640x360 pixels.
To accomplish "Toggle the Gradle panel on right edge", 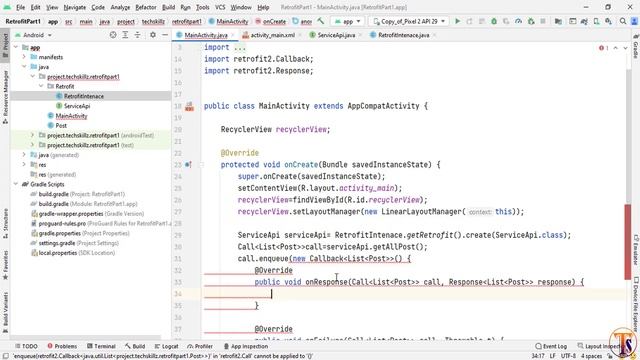I will click(636, 46).
